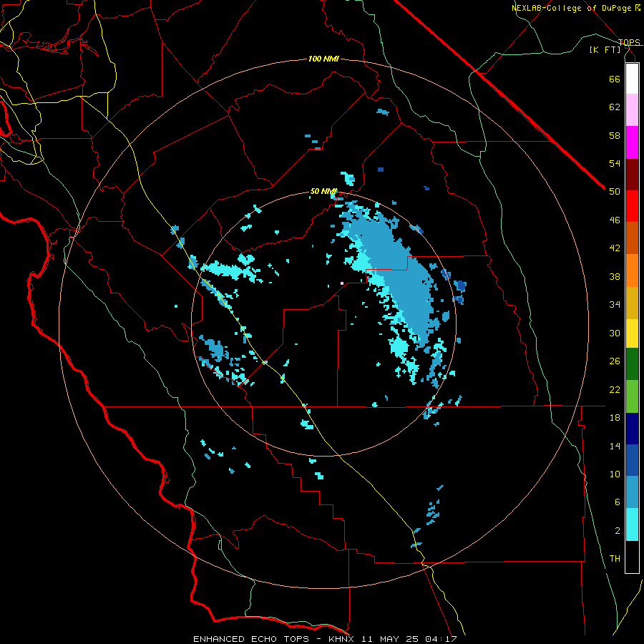Image resolution: width=644 pixels, height=644 pixels.
Task: Click the 'TH' legend label
Action: tap(615, 559)
